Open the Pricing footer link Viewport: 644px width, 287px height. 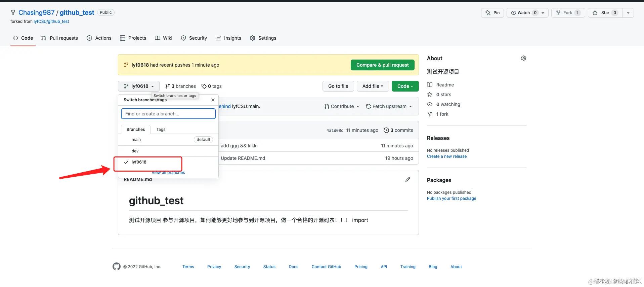click(x=361, y=267)
